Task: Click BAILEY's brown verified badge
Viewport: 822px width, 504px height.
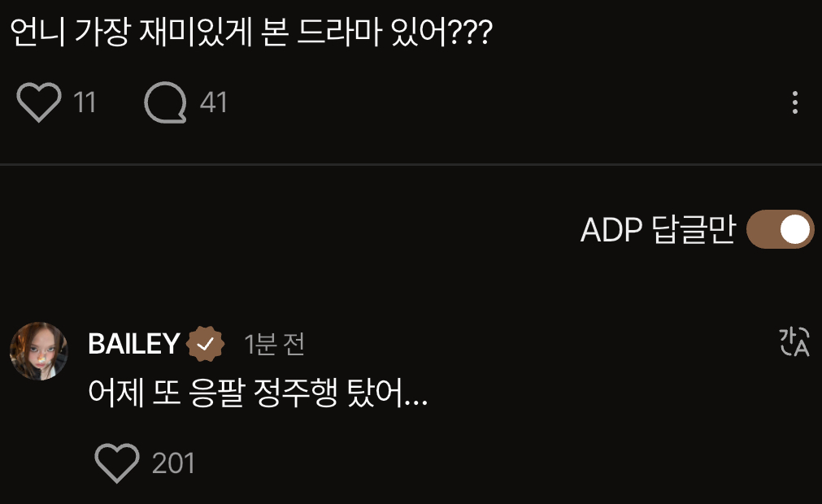Action: tap(206, 344)
